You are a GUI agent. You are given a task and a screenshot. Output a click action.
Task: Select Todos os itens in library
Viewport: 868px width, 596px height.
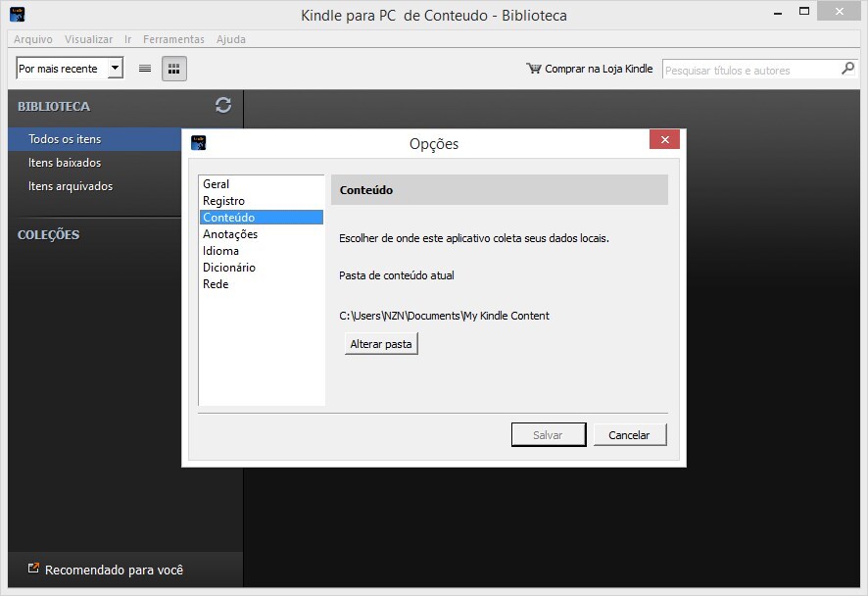(x=95, y=139)
